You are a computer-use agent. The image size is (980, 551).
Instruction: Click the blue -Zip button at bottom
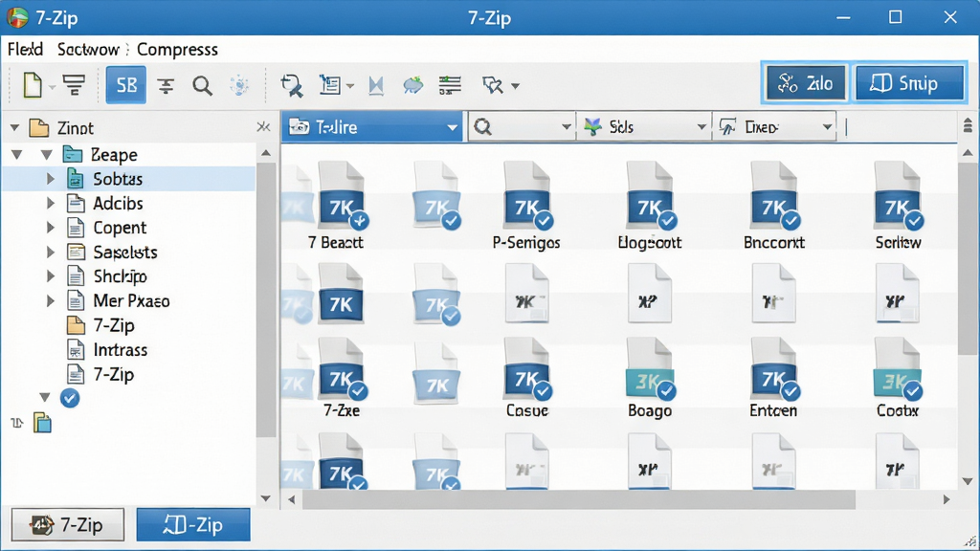pos(193,525)
